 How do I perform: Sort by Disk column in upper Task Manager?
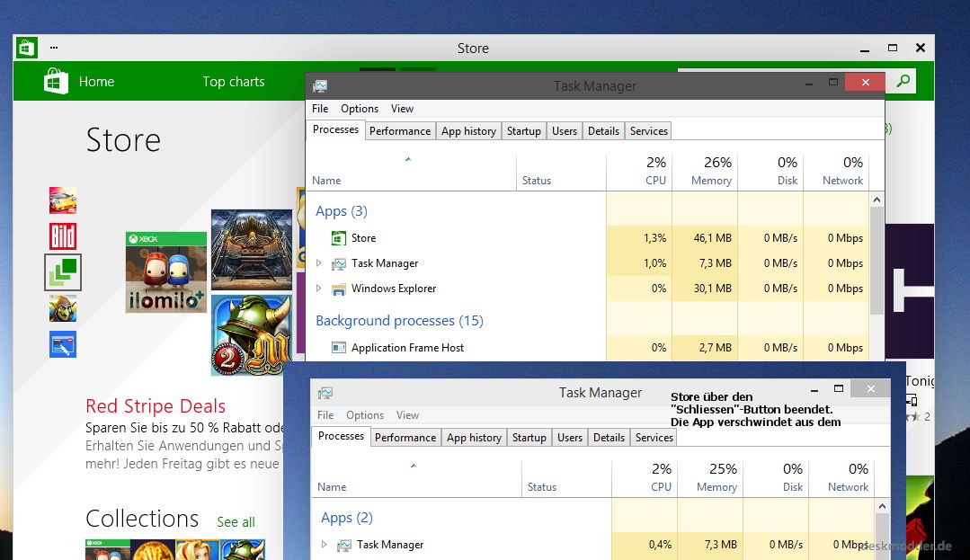pos(770,171)
